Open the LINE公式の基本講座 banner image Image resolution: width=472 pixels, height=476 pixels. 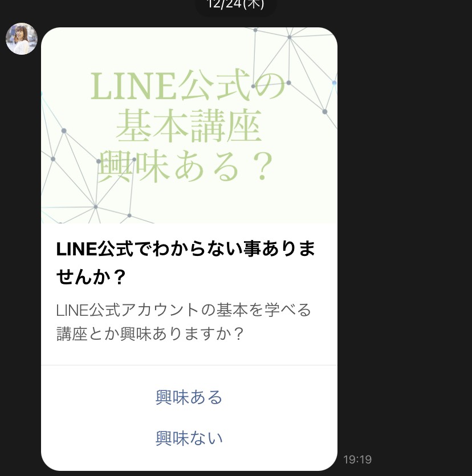(189, 125)
